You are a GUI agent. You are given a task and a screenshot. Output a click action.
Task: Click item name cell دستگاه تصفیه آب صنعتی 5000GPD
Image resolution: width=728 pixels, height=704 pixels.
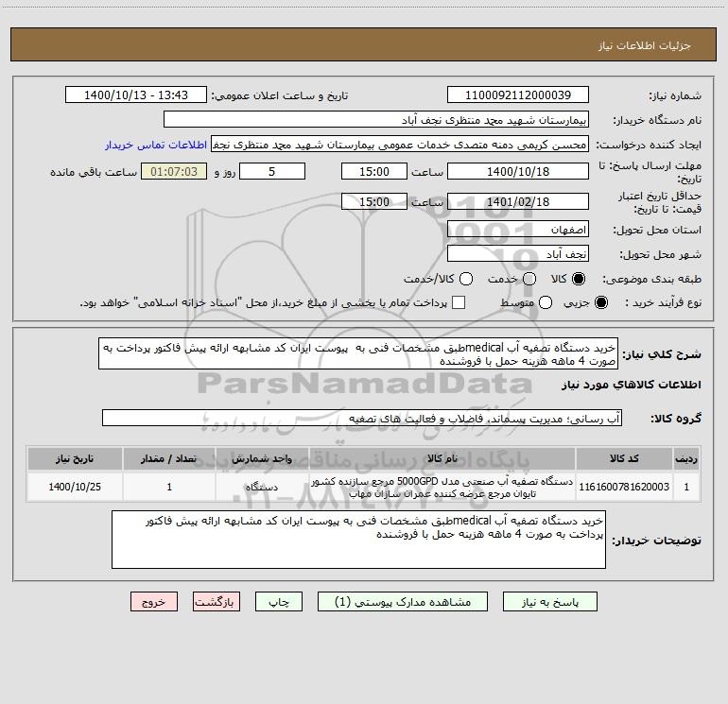coord(442,487)
